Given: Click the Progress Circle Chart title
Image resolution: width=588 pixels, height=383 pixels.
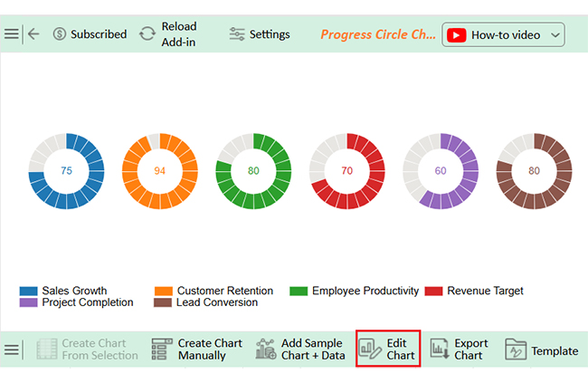Looking at the screenshot, I should tap(377, 34).
